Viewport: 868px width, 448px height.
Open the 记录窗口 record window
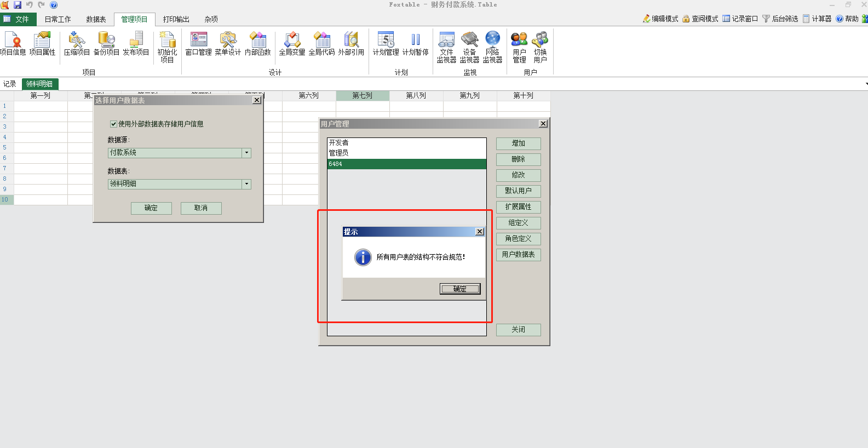(740, 19)
